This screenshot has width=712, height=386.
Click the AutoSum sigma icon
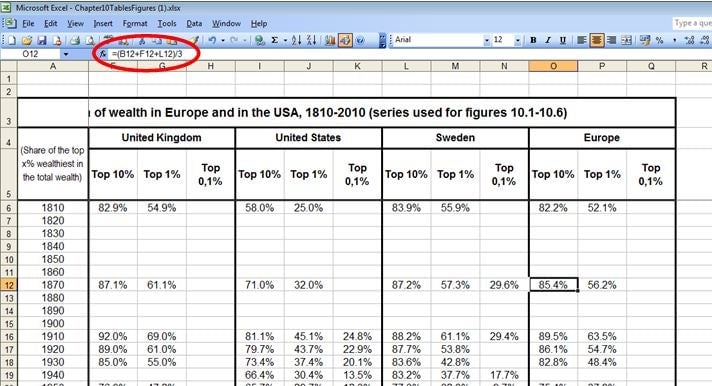(x=275, y=40)
